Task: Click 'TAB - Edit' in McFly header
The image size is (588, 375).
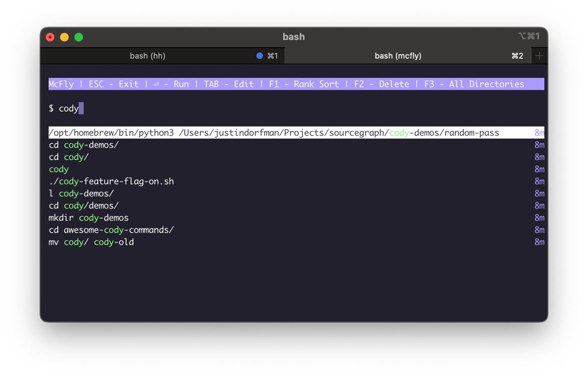Action: pos(229,84)
